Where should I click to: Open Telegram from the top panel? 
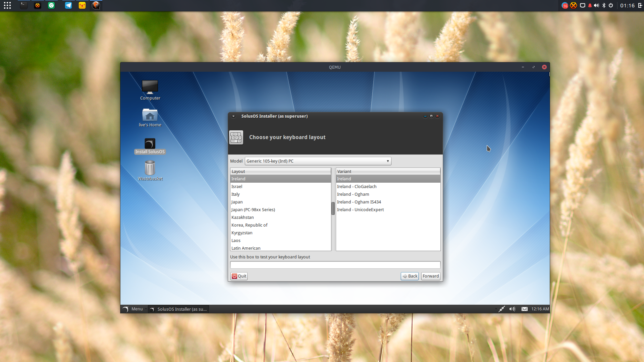68,5
